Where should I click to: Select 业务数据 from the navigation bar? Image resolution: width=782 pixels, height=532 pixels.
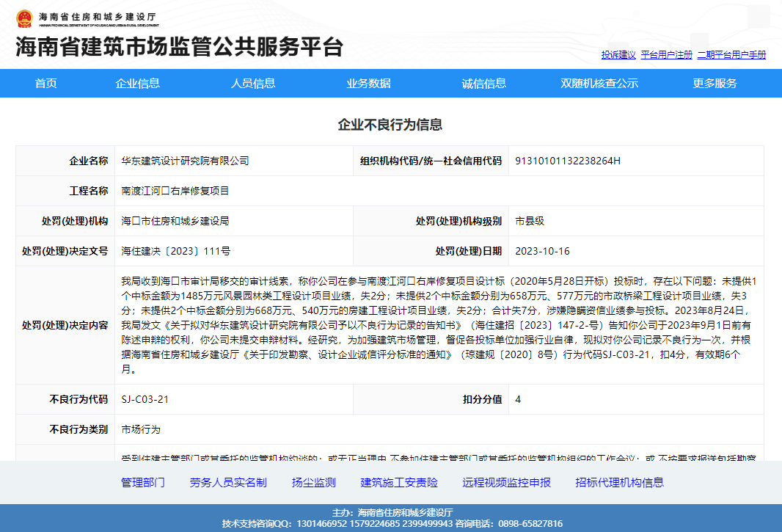368,83
